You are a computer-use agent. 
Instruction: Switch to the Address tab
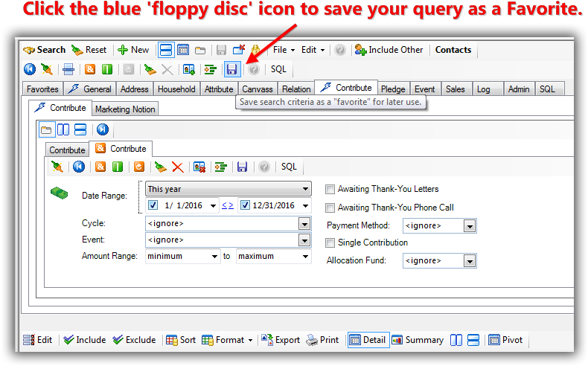134,89
